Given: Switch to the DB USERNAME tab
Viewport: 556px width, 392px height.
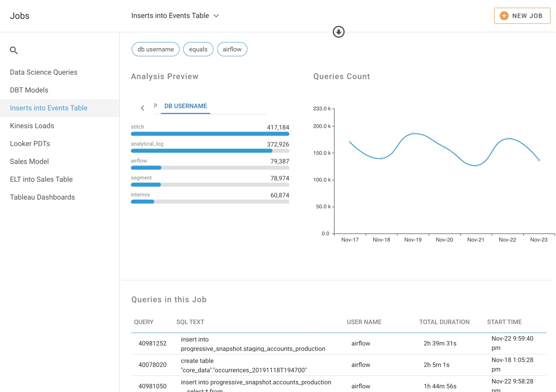Looking at the screenshot, I should coord(185,106).
